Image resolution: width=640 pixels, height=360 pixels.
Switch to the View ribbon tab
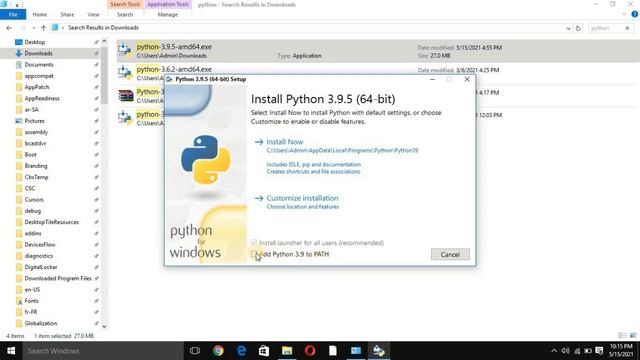[x=93, y=14]
